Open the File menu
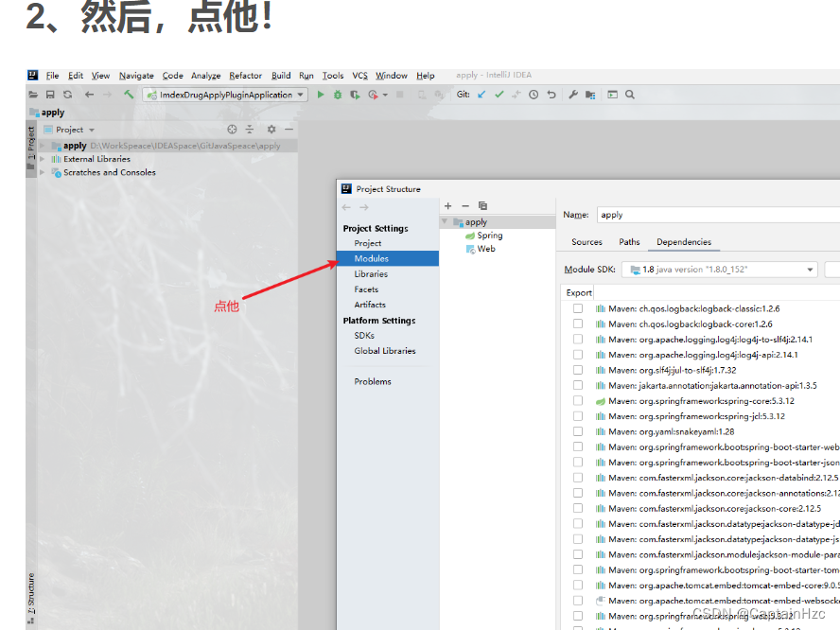This screenshot has height=630, width=840. click(x=52, y=76)
